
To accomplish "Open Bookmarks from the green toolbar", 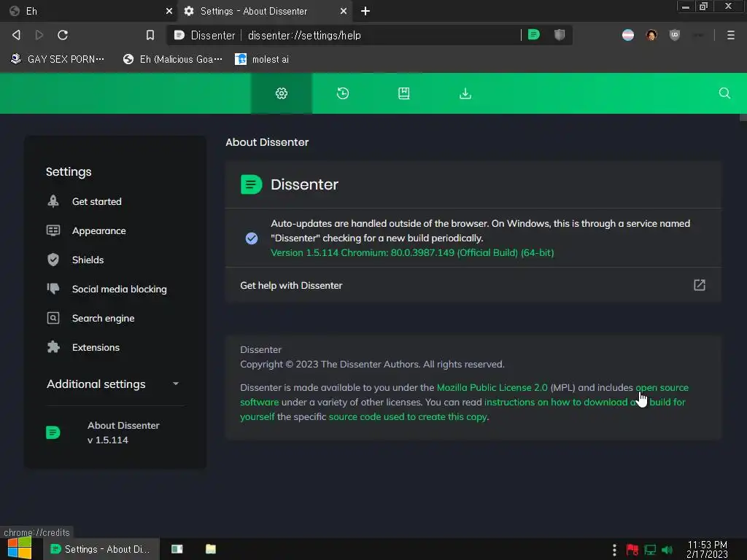I will point(404,93).
